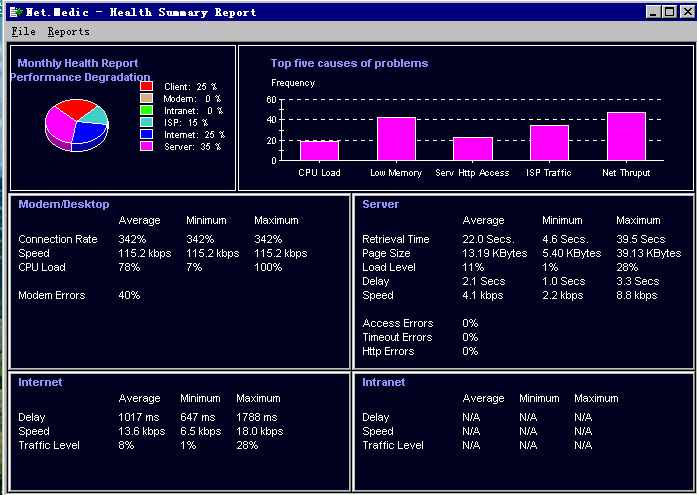Select the green Intranet legend swatch
Viewport: 697px width, 495px height.
(x=146, y=111)
